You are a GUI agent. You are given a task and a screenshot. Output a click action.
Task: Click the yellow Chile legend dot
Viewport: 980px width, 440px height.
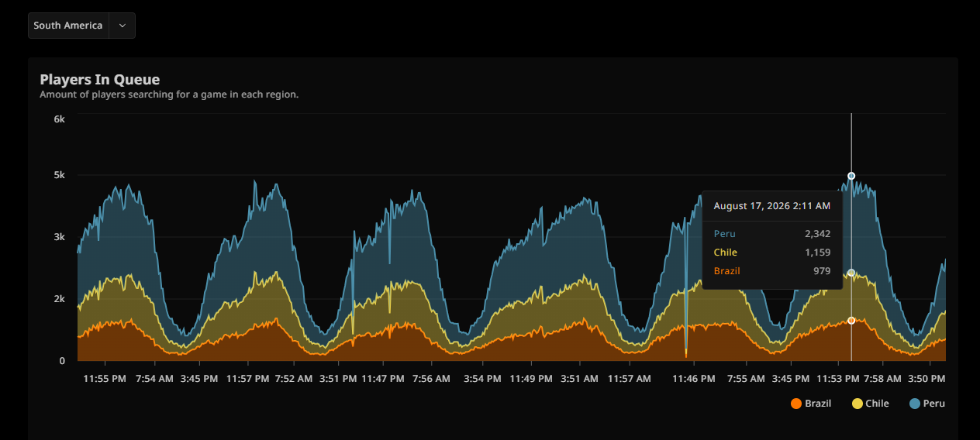857,404
